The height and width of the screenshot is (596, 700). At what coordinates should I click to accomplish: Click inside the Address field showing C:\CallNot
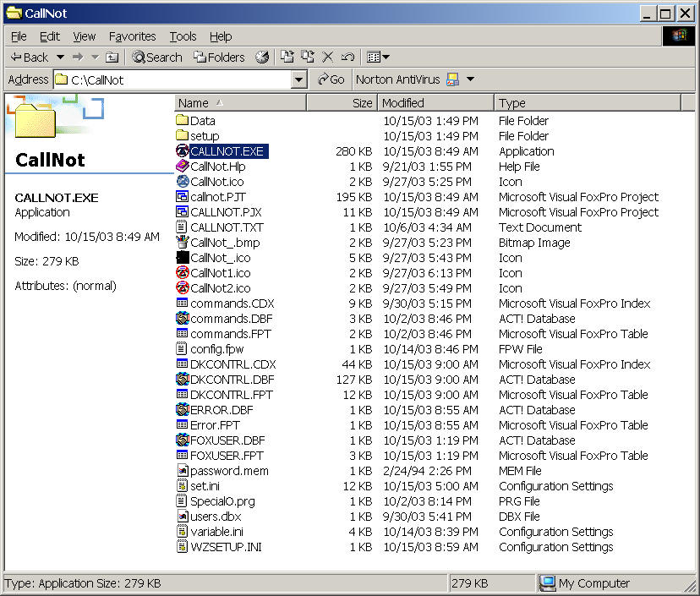tap(173, 80)
